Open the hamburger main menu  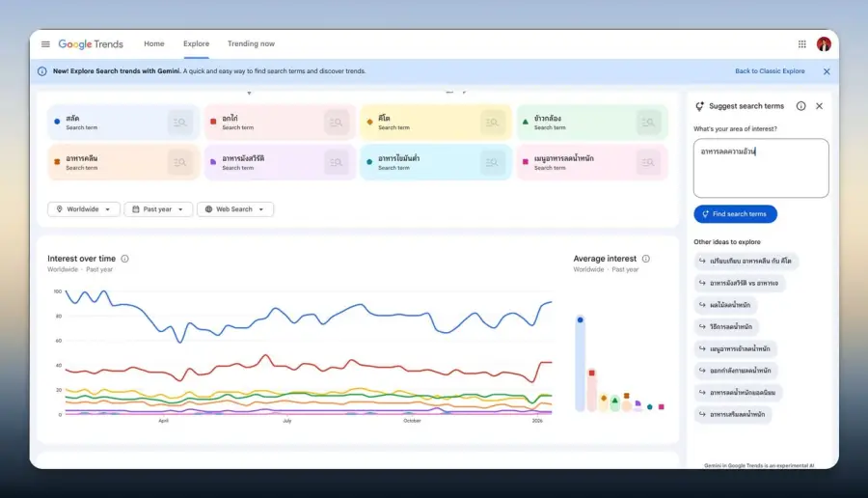click(45, 43)
